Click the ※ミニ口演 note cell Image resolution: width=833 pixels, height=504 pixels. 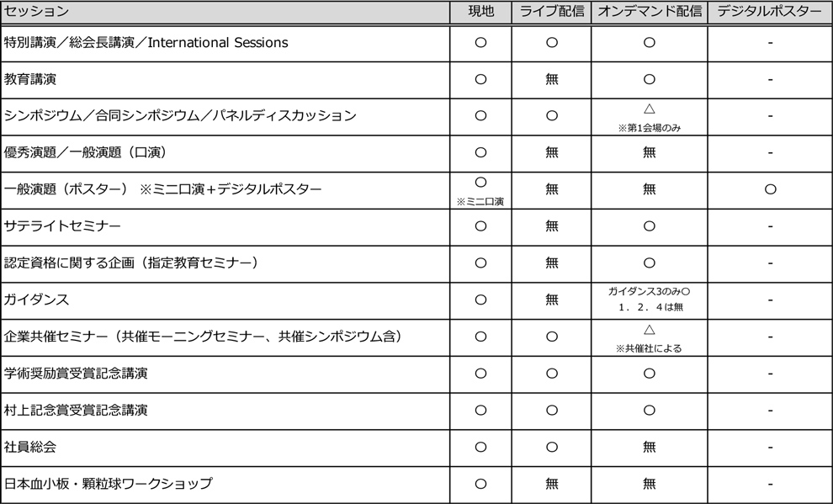(x=480, y=202)
